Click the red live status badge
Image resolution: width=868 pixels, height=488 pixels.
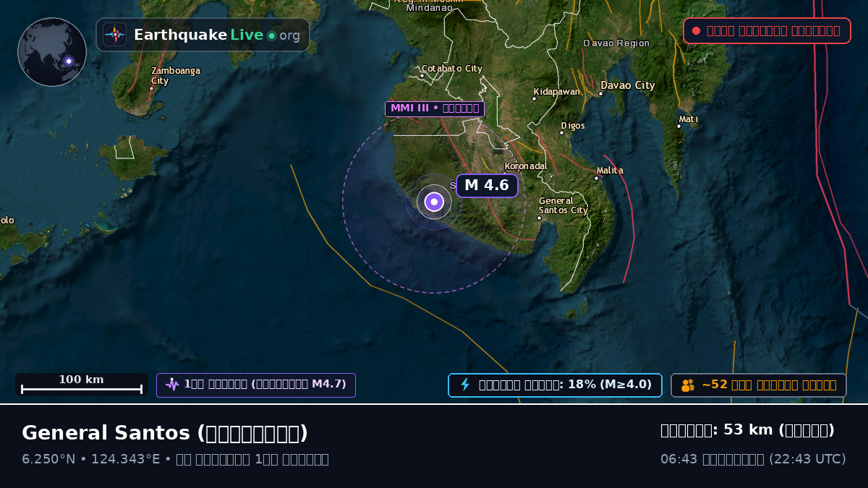pos(767,31)
